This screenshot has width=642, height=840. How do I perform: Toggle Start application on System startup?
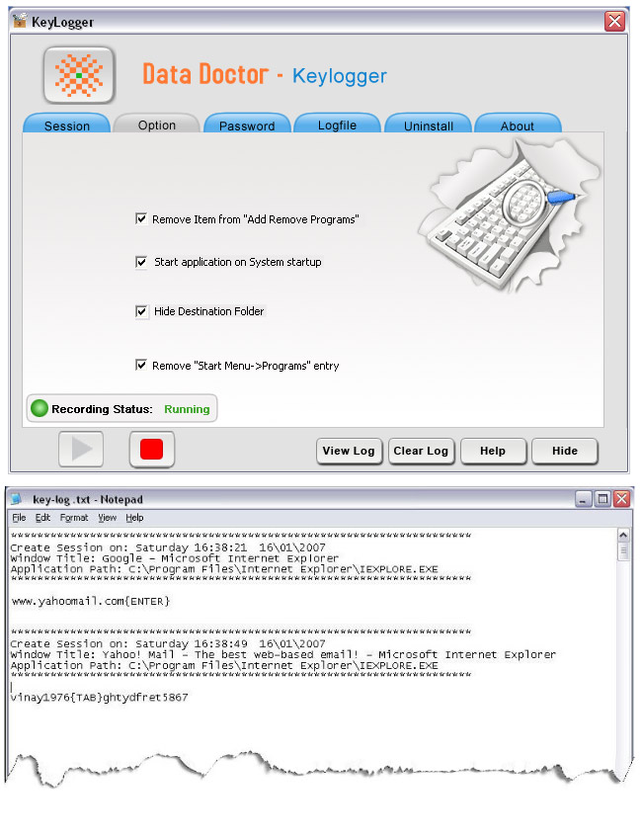pyautogui.click(x=141, y=262)
